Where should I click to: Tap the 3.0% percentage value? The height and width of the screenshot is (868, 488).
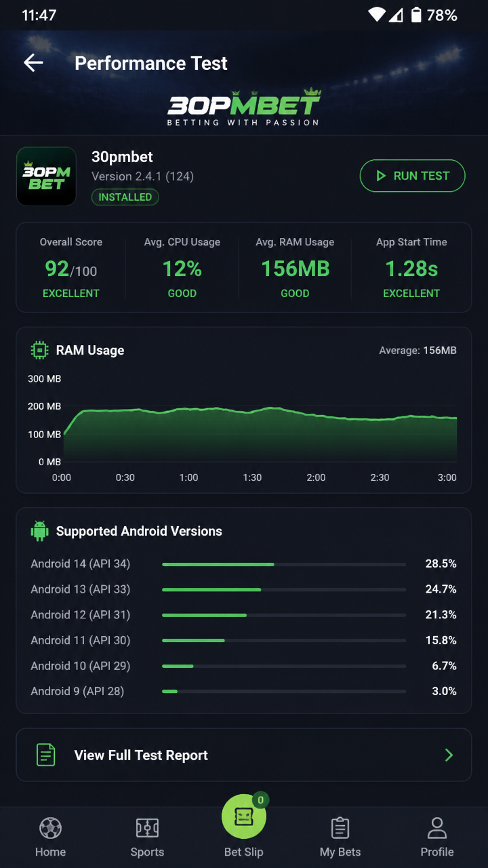tap(444, 691)
